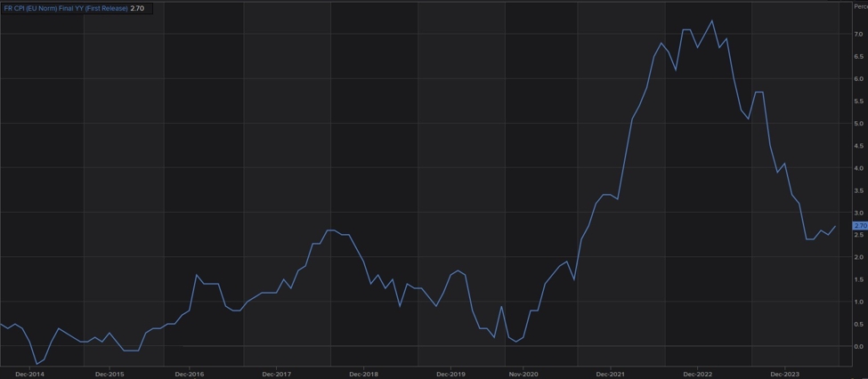Click the Dec-2014 date axis label

coord(29,374)
